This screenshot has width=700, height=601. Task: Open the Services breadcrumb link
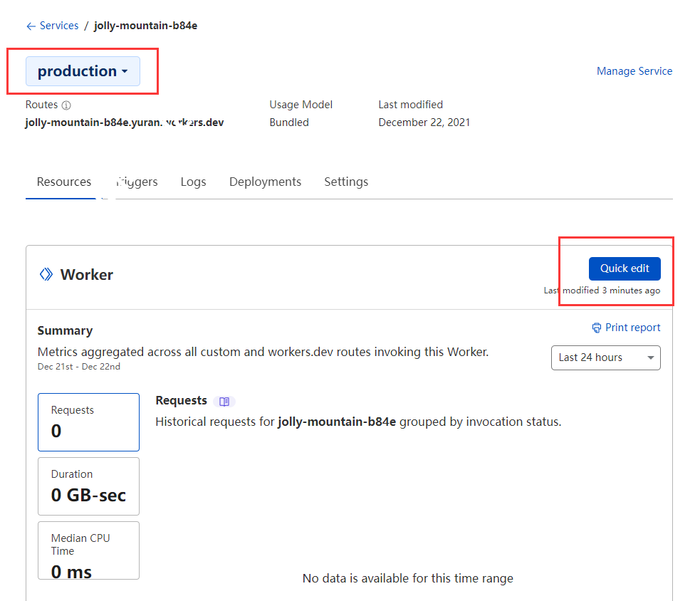[x=59, y=26]
